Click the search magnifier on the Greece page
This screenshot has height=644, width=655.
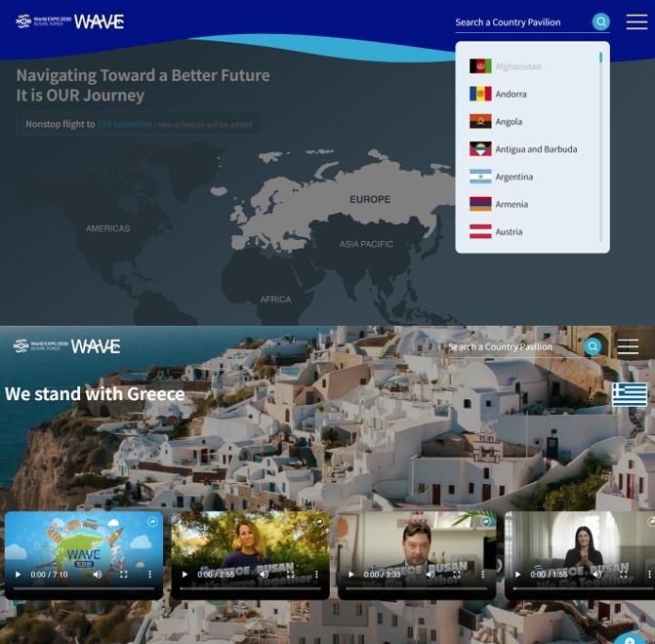pos(593,346)
